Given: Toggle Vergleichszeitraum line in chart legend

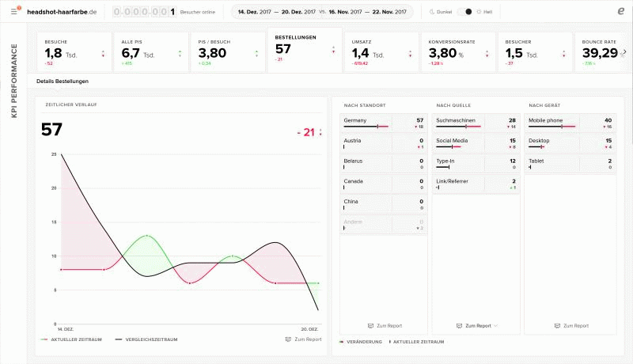Looking at the screenshot, I should (146, 339).
